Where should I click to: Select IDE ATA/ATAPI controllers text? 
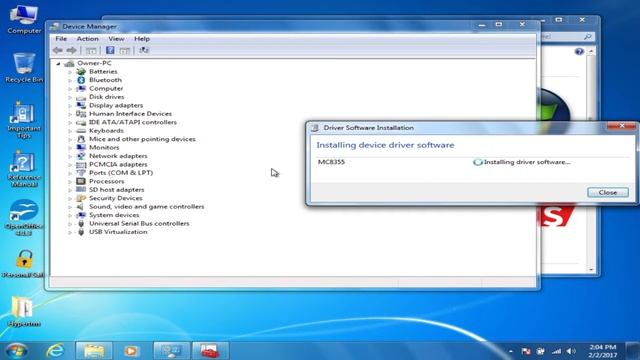[x=133, y=122]
